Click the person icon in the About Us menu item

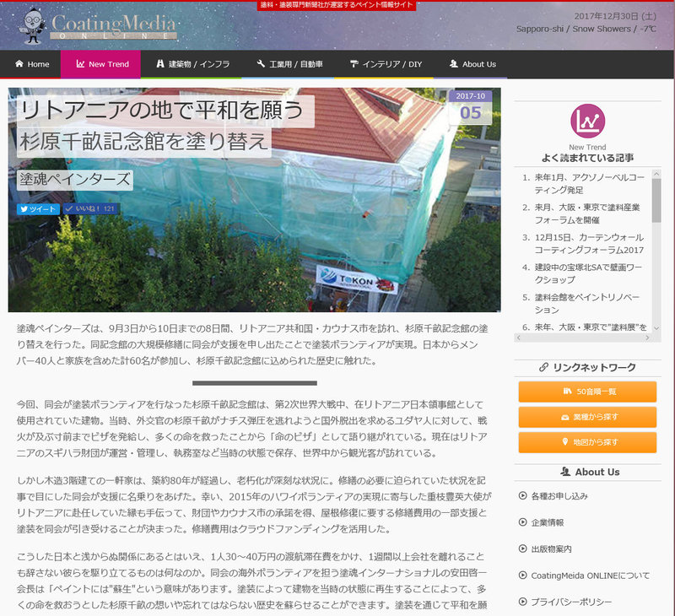coord(454,63)
